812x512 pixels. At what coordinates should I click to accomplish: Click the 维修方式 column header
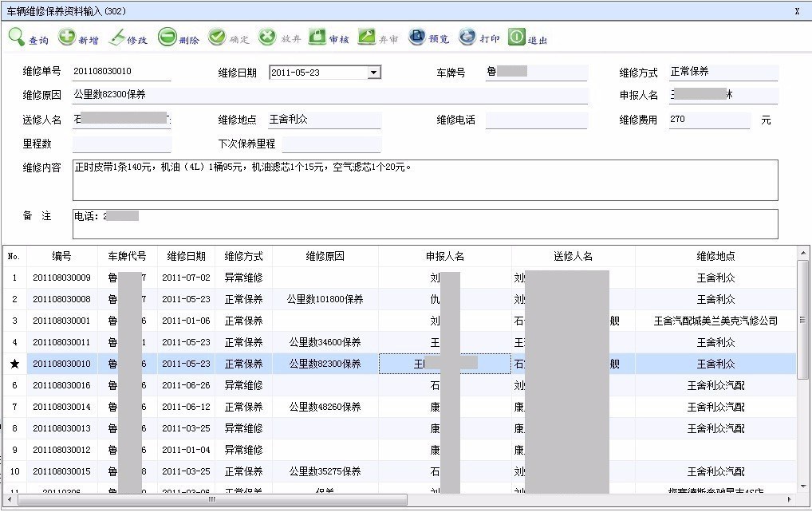tap(244, 254)
